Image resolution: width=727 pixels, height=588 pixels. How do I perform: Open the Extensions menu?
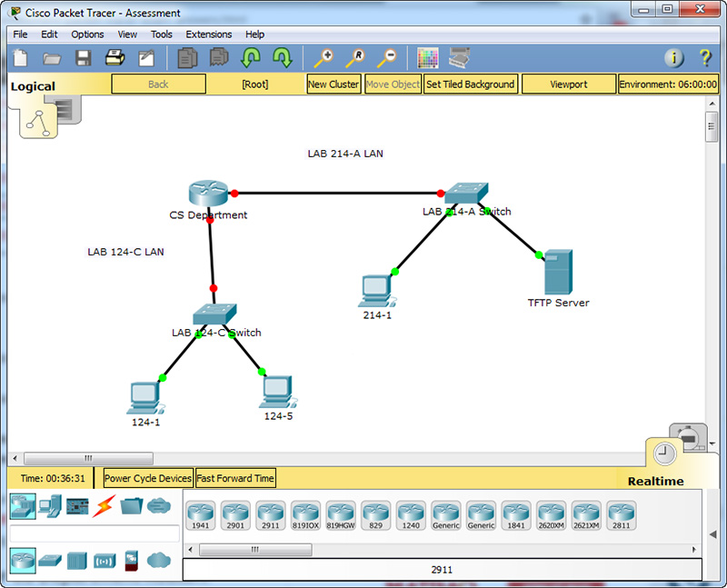tap(209, 35)
